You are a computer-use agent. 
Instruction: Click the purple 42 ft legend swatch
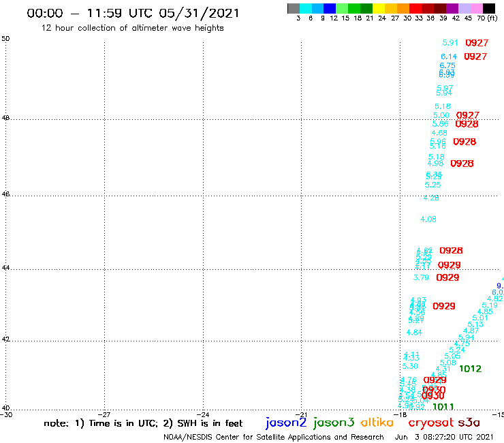[452, 8]
